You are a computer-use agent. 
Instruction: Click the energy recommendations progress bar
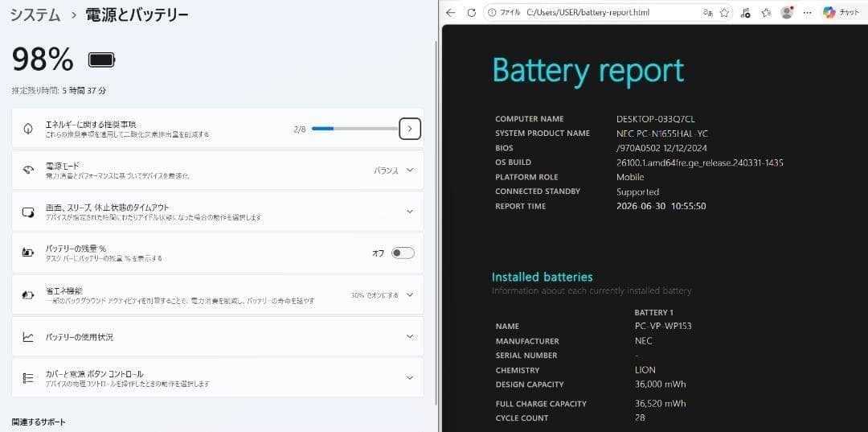(354, 129)
